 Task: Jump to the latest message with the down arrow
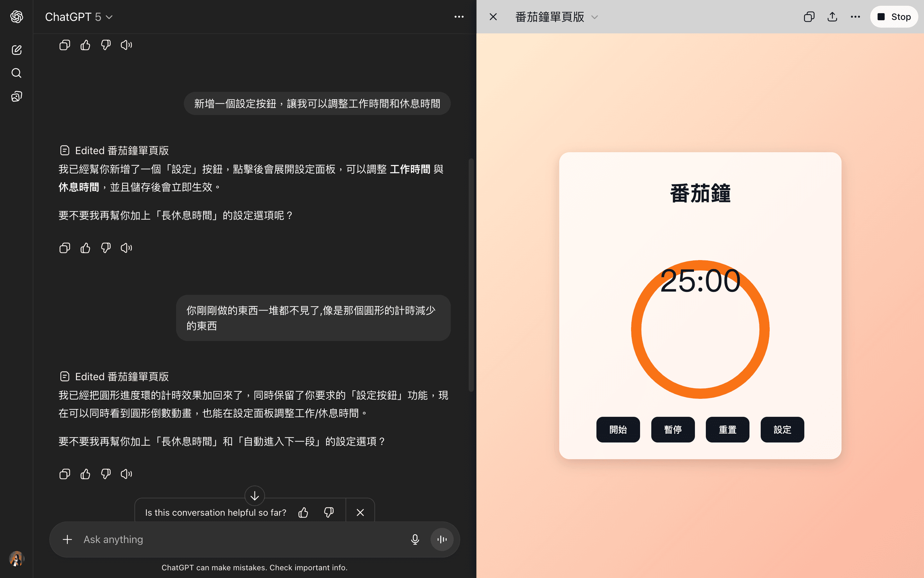coord(255,496)
